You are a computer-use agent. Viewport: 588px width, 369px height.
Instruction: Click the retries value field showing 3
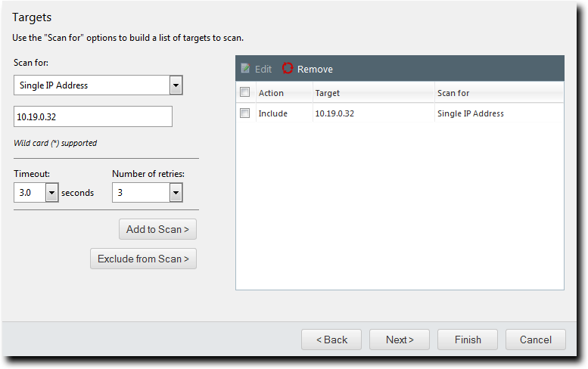tap(141, 193)
